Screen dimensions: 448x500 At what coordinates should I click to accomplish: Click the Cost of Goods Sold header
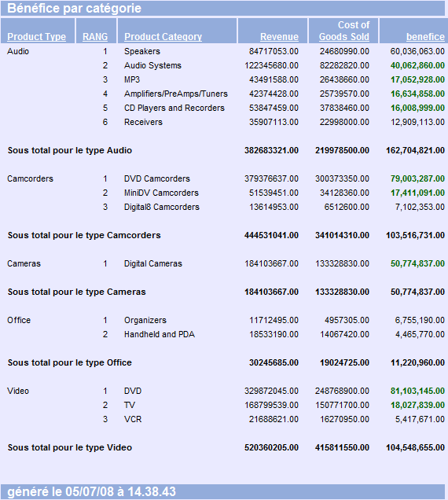tap(344, 31)
